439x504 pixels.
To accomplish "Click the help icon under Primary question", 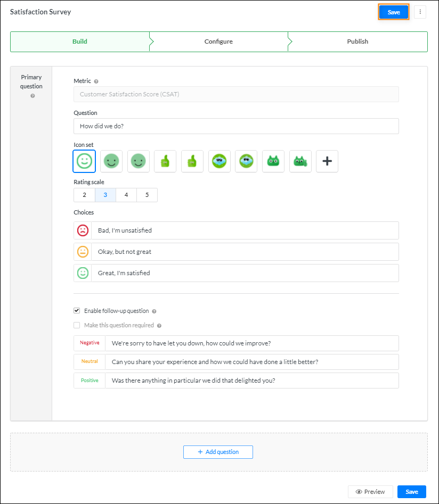I will click(x=32, y=96).
